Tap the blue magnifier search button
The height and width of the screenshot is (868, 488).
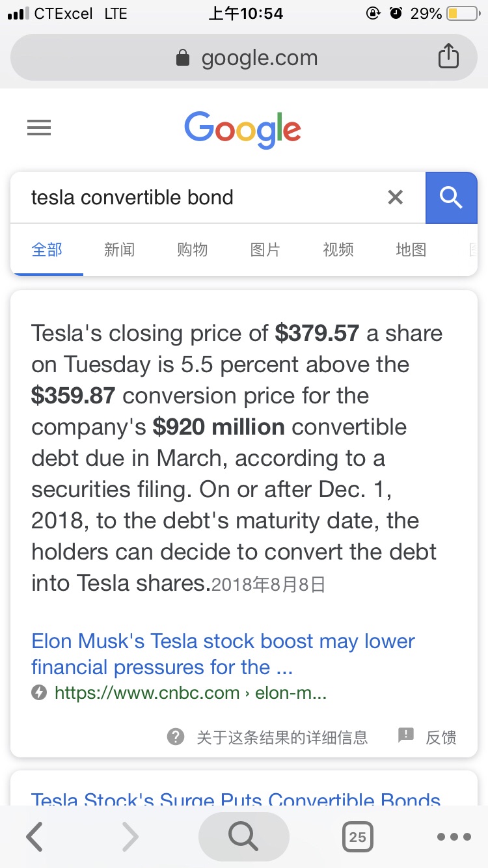(451, 197)
